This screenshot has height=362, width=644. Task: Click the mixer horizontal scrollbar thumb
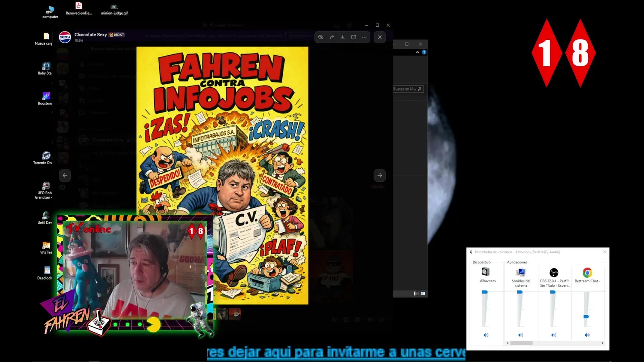point(521,343)
